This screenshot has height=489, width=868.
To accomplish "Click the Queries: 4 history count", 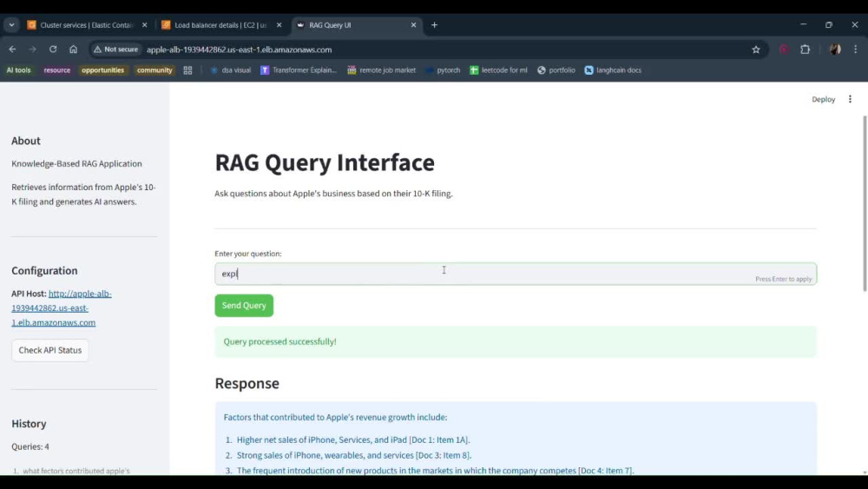I will (30, 447).
